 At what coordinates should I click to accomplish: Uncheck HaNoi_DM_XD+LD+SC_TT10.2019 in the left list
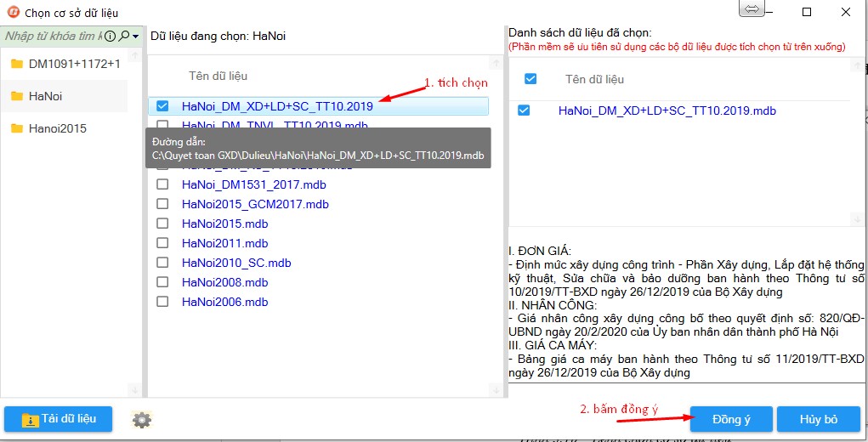[x=163, y=106]
